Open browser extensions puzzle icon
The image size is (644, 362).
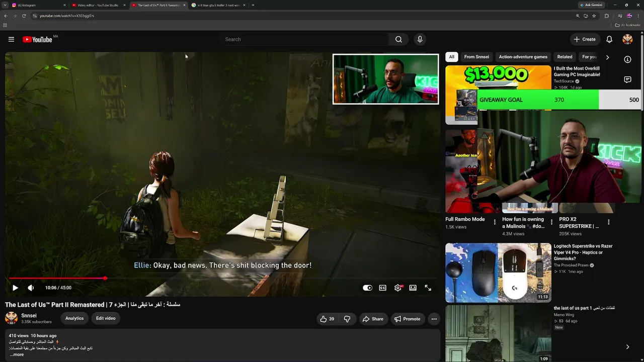tap(606, 16)
